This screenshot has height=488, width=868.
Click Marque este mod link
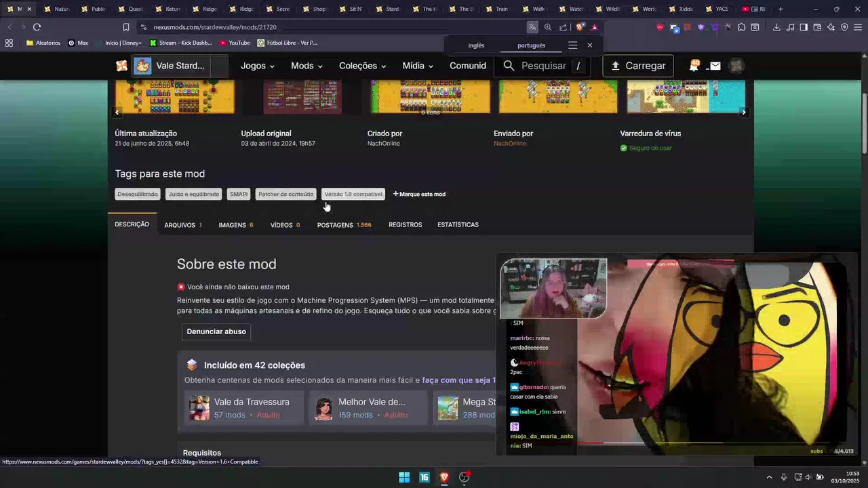pos(419,194)
